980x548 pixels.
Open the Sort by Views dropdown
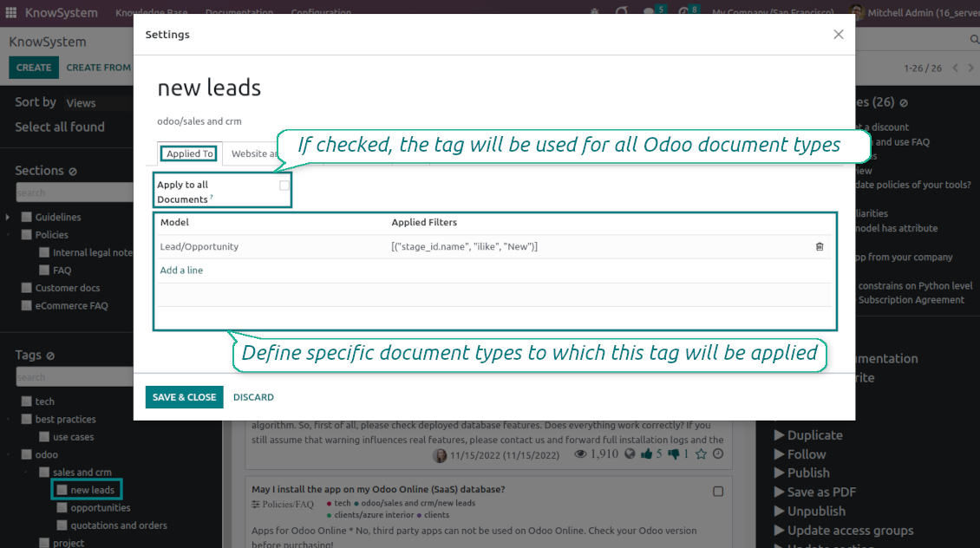click(82, 103)
